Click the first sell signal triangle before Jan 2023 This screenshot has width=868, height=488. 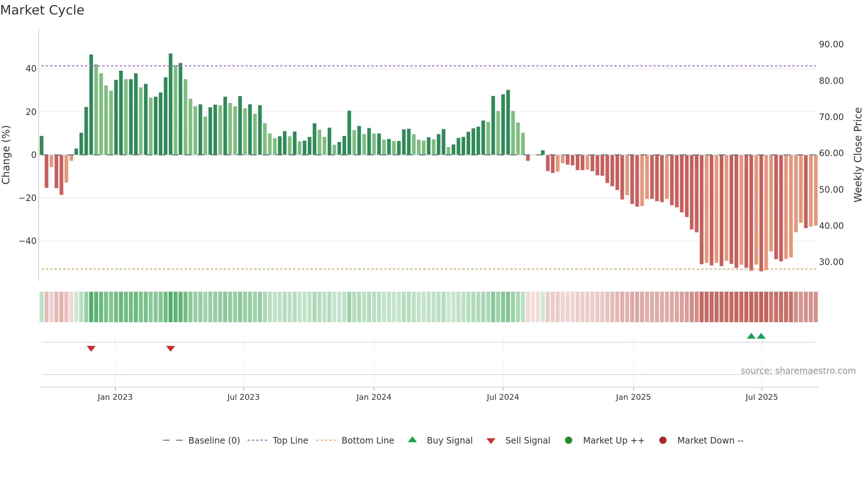(91, 348)
